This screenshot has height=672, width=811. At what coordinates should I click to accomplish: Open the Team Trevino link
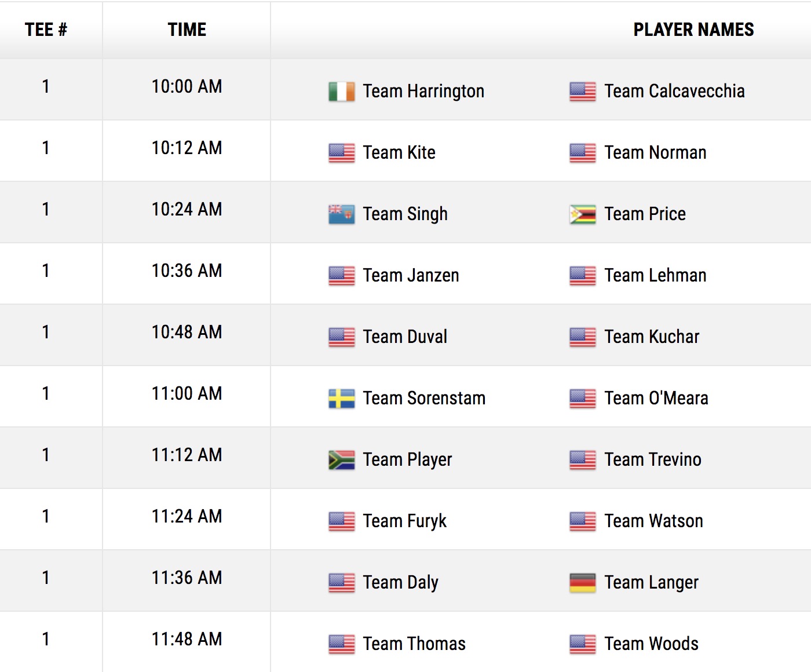pos(653,459)
